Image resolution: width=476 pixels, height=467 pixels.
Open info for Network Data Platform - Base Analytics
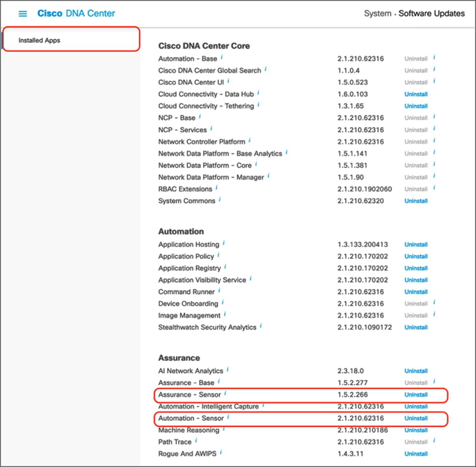pyautogui.click(x=287, y=152)
